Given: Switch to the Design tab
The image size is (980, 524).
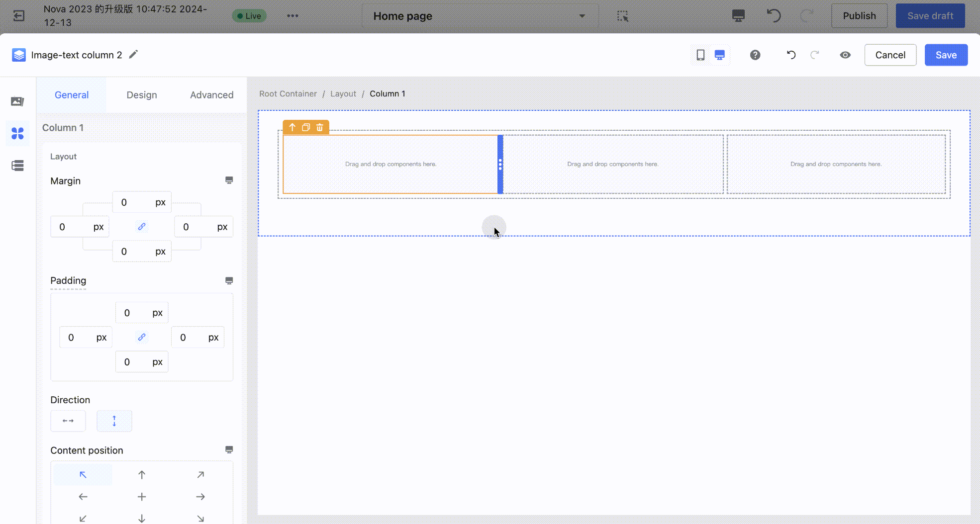Looking at the screenshot, I should coord(141,95).
